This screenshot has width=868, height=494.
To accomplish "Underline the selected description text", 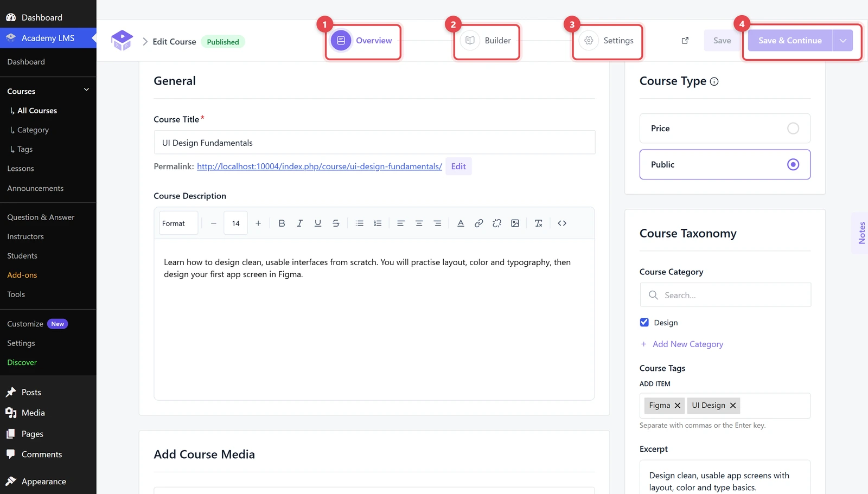I will (318, 223).
